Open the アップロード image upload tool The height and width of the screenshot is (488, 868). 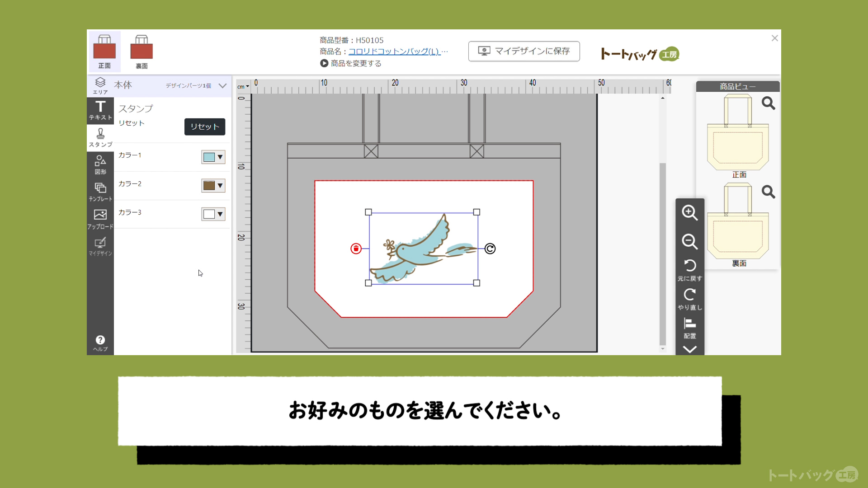[100, 219]
